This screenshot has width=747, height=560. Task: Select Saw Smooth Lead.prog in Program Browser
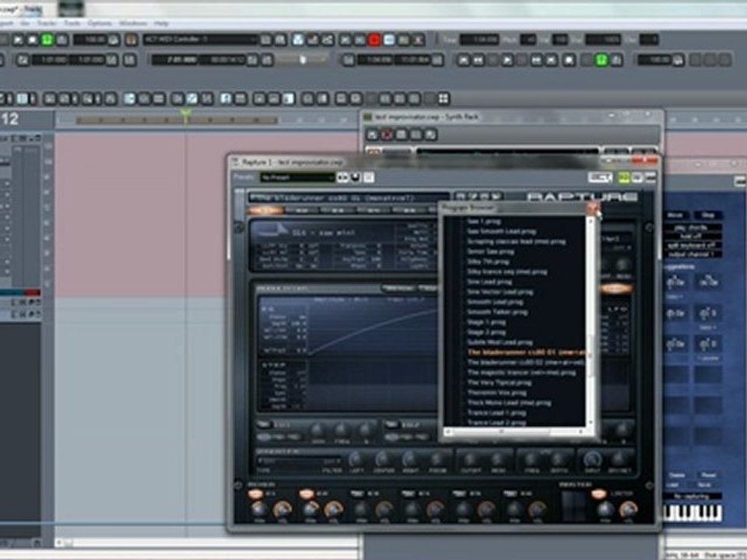(501, 232)
